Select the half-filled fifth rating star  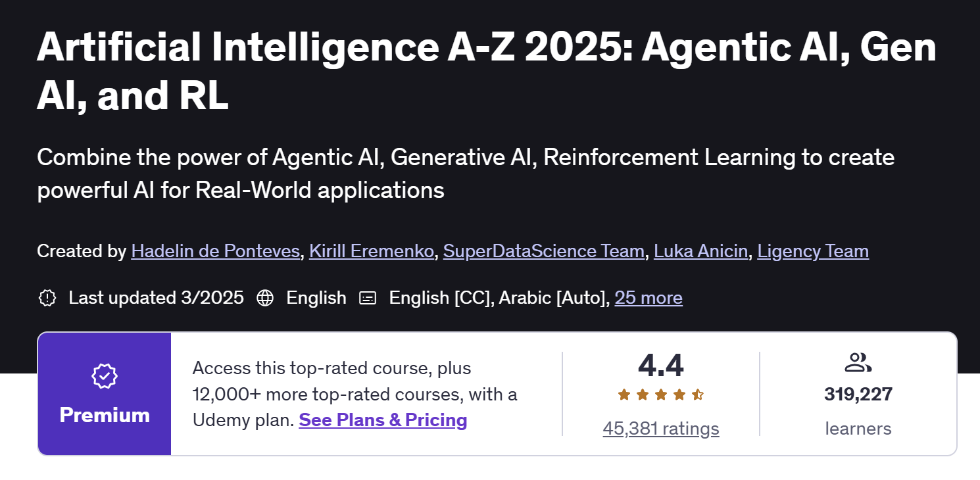click(697, 395)
